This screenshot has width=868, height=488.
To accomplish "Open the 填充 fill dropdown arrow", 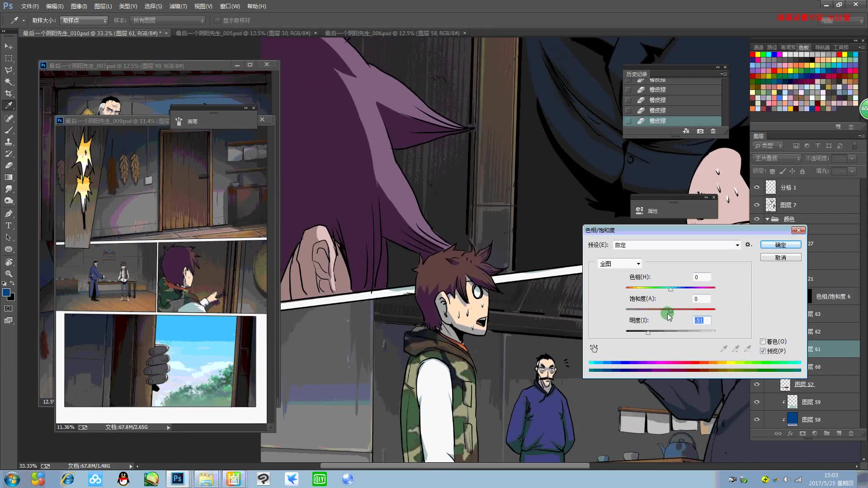I will coord(852,171).
